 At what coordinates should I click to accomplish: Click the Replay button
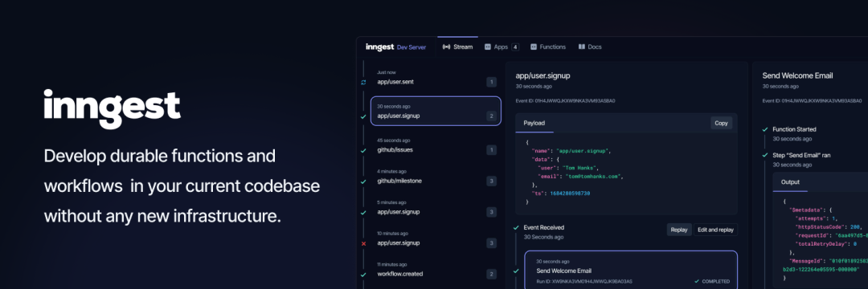(x=678, y=230)
